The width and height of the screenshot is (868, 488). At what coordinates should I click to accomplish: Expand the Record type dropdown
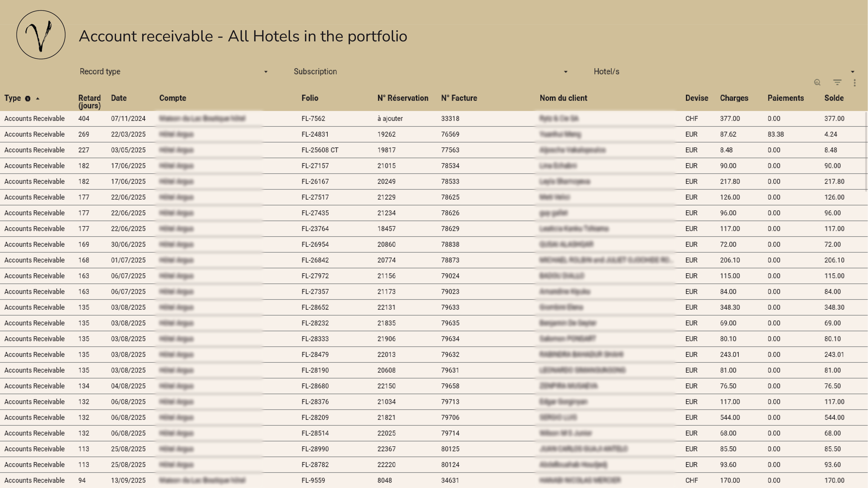click(x=174, y=71)
